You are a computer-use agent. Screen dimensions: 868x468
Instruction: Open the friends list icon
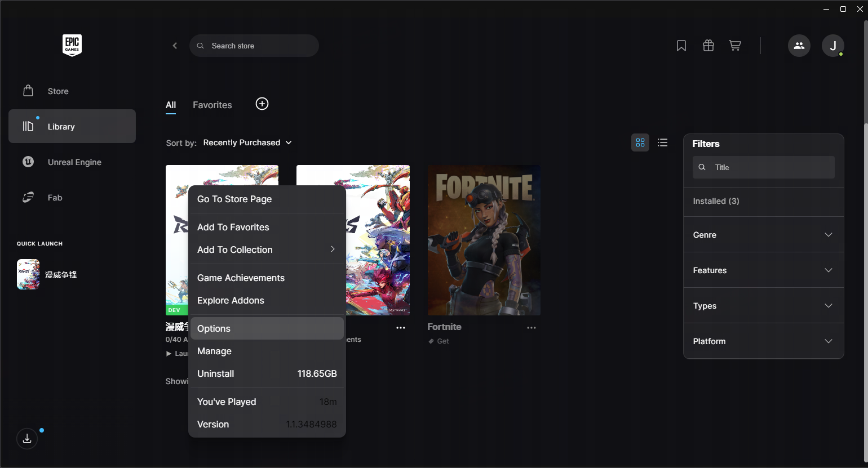click(799, 46)
